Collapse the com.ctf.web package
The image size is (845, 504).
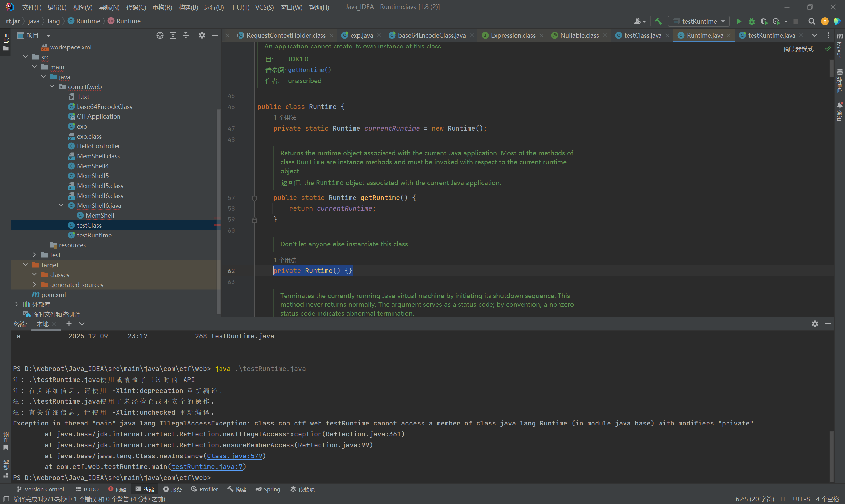click(52, 87)
